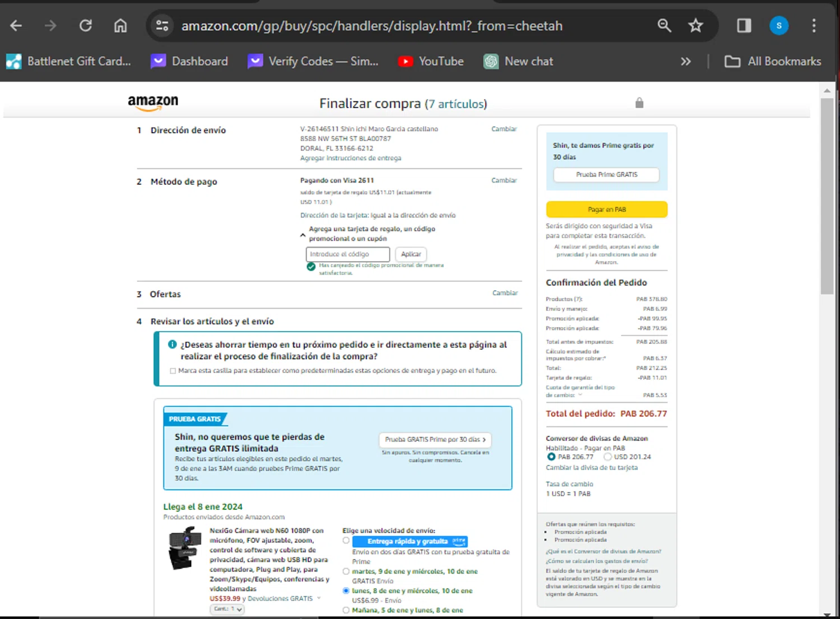Open the All Bookmarks folder

coord(773,62)
